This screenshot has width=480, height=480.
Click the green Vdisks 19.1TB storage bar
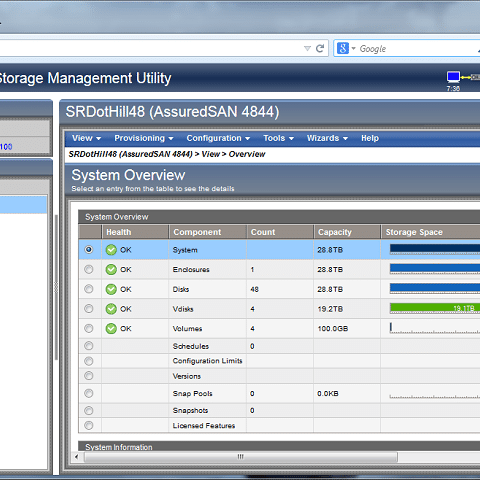pos(435,308)
